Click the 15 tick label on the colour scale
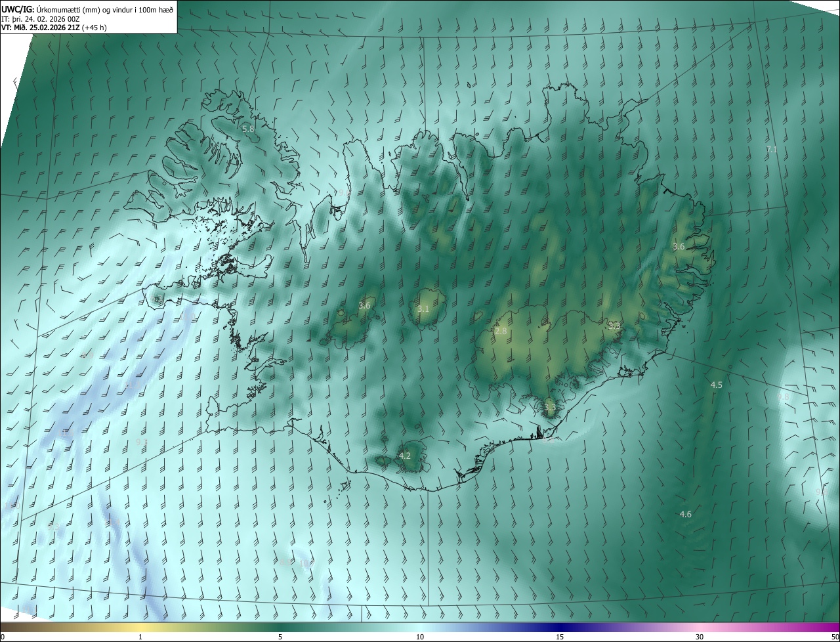The height and width of the screenshot is (642, 840). pyautogui.click(x=560, y=637)
